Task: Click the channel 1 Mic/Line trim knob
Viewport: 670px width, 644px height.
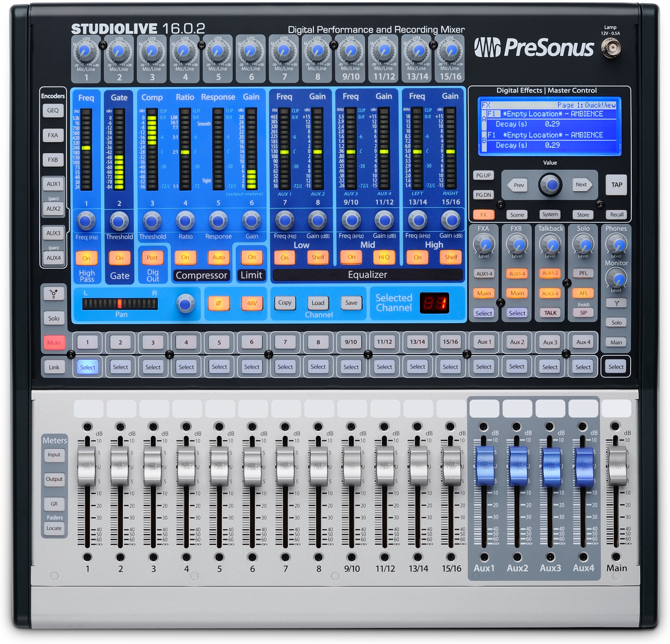Action: [x=86, y=52]
